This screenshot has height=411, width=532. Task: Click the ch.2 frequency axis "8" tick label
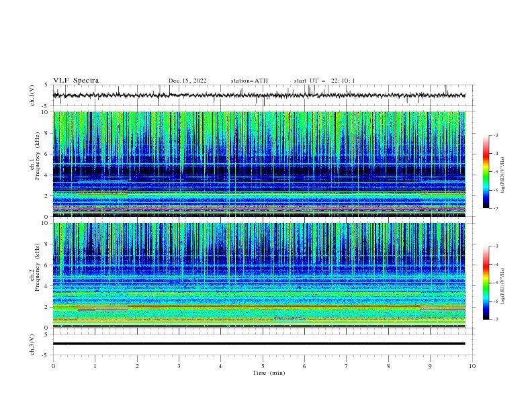point(48,244)
